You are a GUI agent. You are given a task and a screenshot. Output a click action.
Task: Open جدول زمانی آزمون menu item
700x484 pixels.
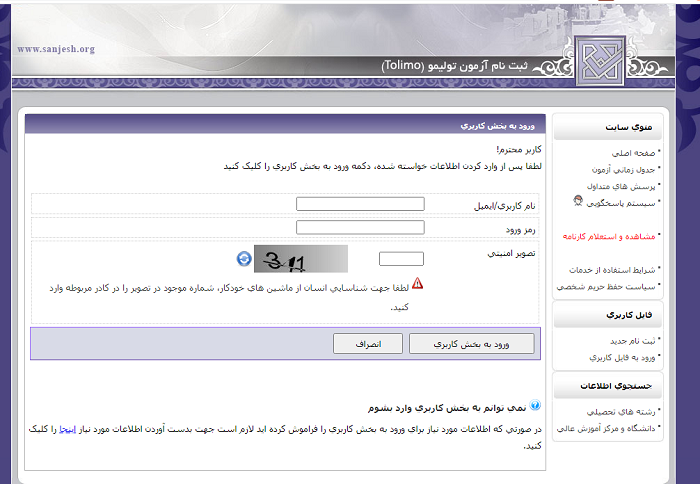point(623,170)
